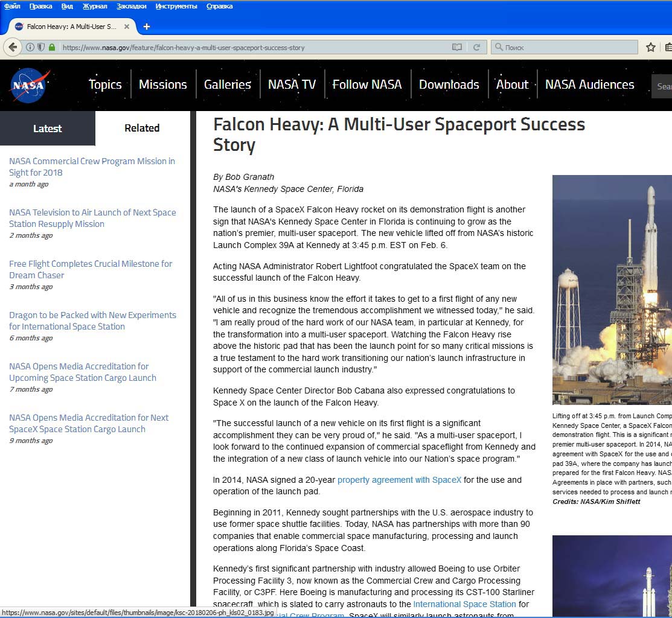Click 'NASA's Kennedy Space Center, Florida' text
The height and width of the screenshot is (618, 672).
point(288,189)
